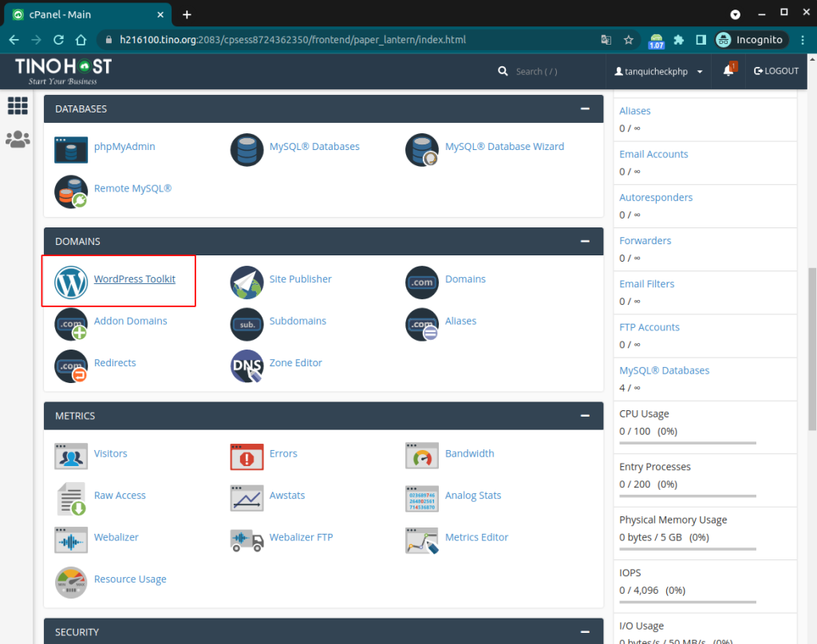This screenshot has height=644, width=817.
Task: Open the notifications bell icon
Action: (729, 70)
